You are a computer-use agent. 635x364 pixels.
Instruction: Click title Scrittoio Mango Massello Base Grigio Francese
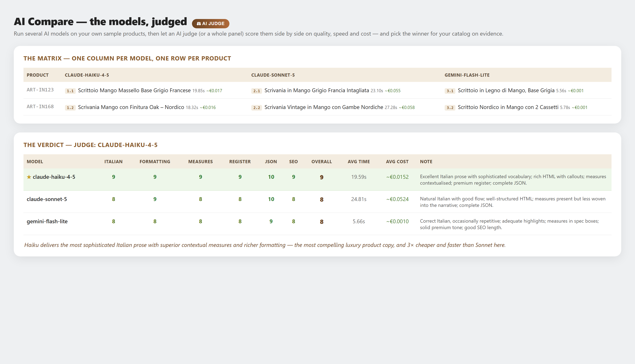pyautogui.click(x=134, y=90)
